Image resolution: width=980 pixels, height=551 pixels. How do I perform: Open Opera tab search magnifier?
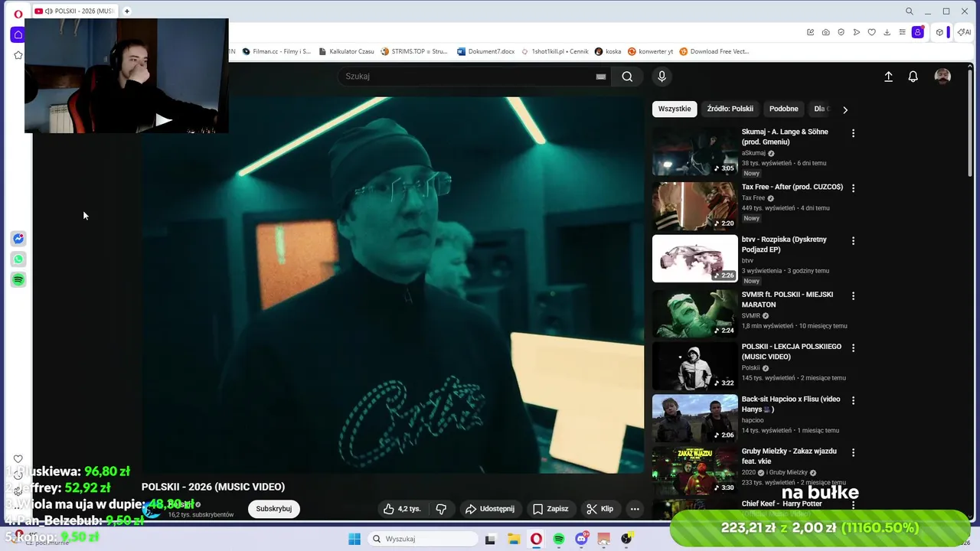pos(910,11)
